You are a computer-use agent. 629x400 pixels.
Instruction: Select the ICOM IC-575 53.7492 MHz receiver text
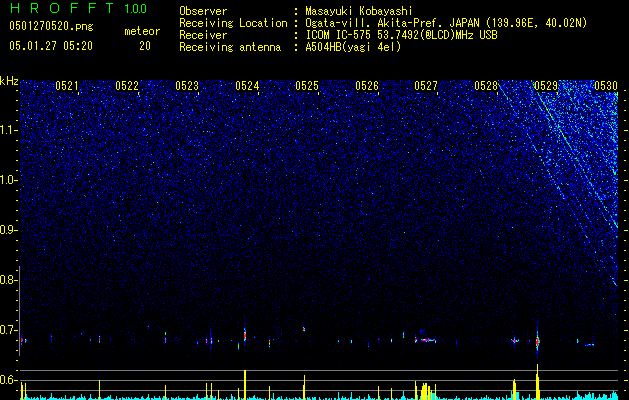point(401,35)
